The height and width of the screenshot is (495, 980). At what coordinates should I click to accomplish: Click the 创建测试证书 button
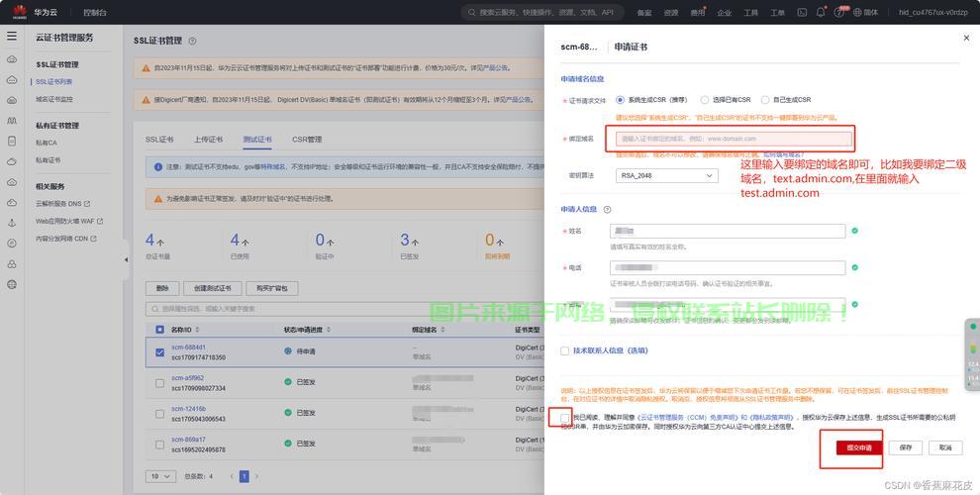tap(213, 288)
